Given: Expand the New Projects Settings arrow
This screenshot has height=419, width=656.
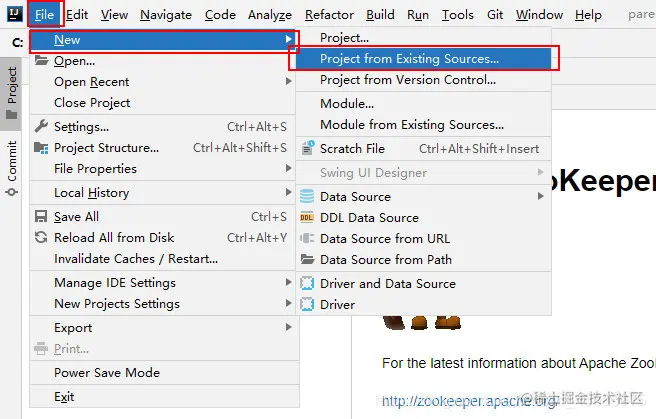Looking at the screenshot, I should click(288, 303).
